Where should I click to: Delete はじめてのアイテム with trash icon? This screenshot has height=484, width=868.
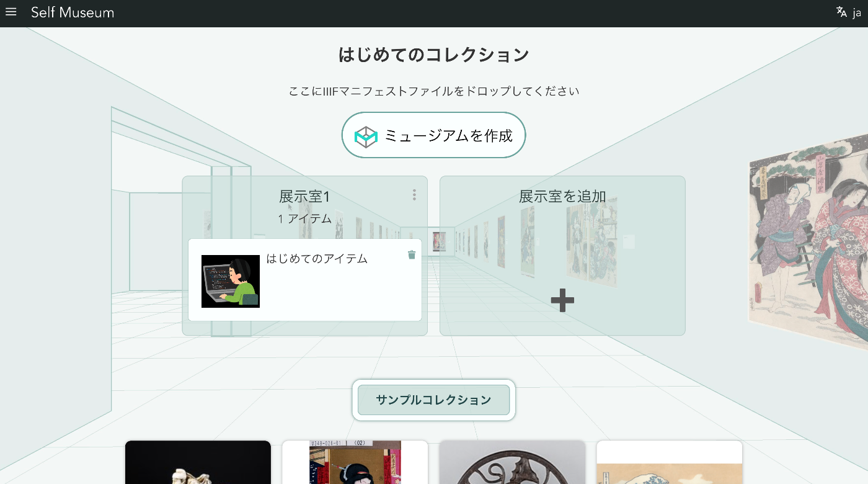pos(412,254)
